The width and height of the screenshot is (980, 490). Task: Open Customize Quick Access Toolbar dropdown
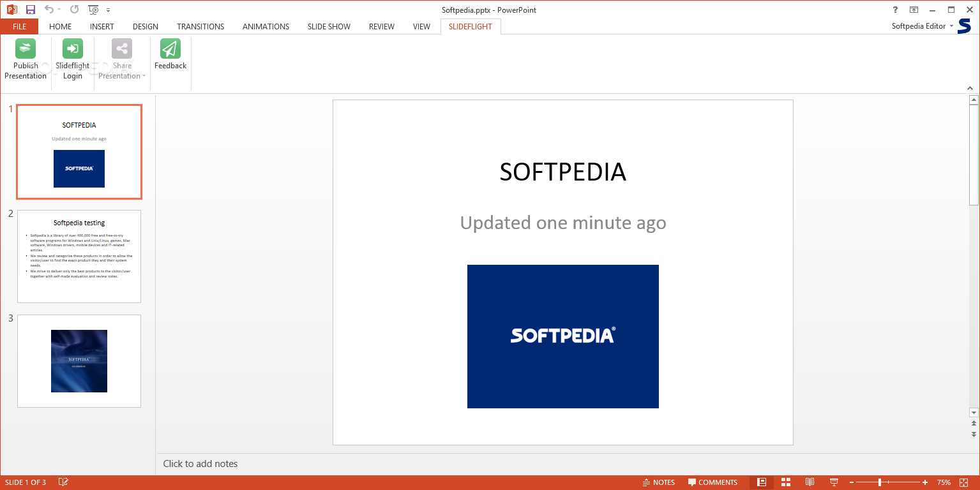click(109, 10)
